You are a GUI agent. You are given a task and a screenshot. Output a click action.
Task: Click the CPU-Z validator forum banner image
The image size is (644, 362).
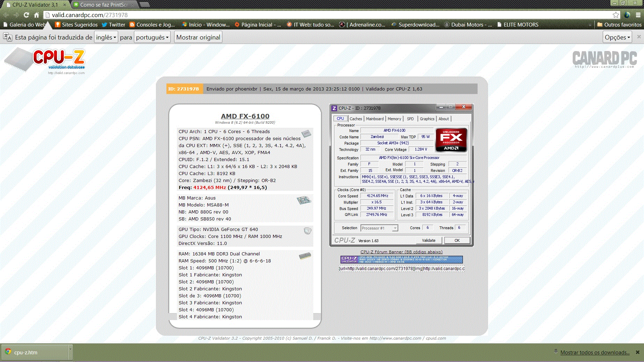(x=401, y=259)
